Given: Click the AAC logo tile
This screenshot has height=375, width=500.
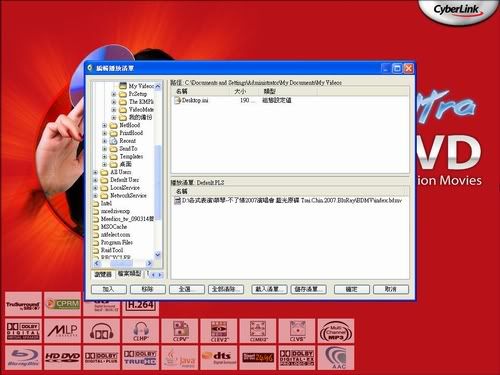Looking at the screenshot, I should click(336, 358).
